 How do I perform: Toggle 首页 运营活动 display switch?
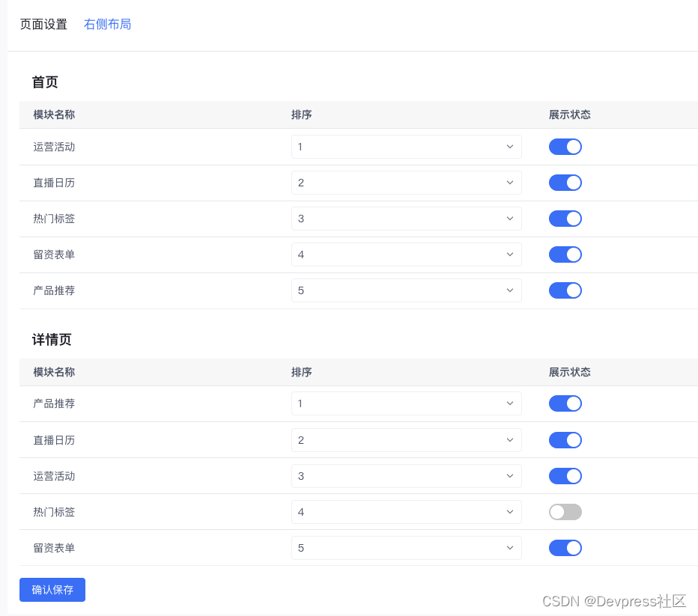(x=565, y=147)
